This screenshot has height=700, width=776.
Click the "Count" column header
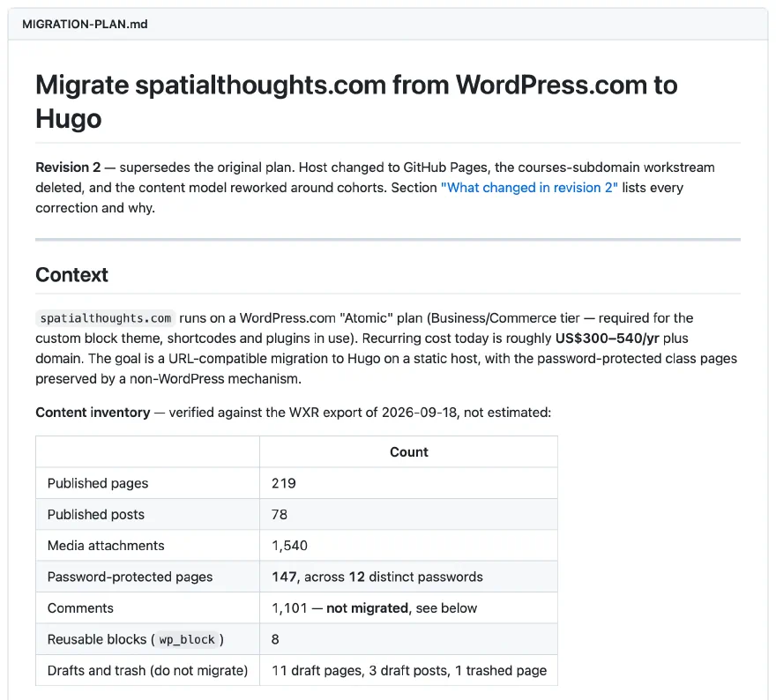(409, 452)
